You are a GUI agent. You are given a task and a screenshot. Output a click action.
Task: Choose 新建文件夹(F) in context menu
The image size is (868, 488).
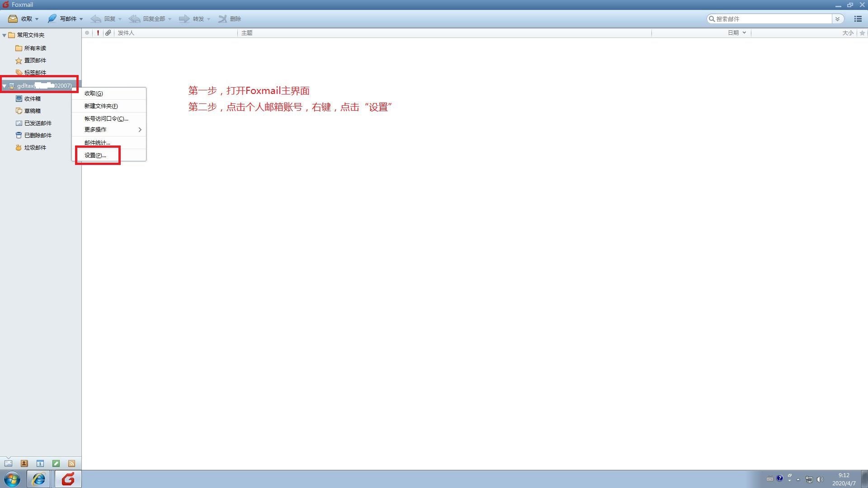pos(101,106)
